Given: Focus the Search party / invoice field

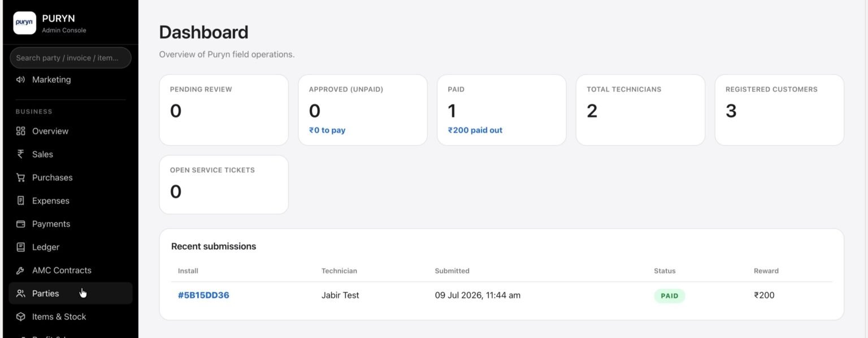Looking at the screenshot, I should [71, 58].
